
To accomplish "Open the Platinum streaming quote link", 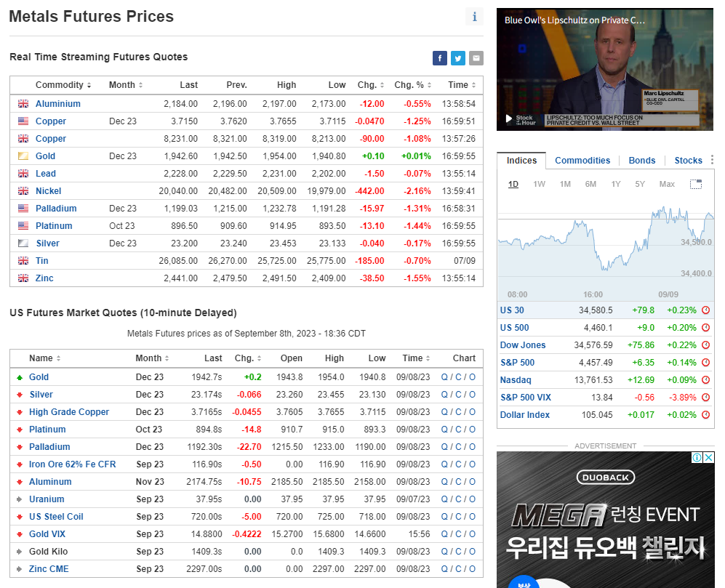I will click(x=54, y=226).
